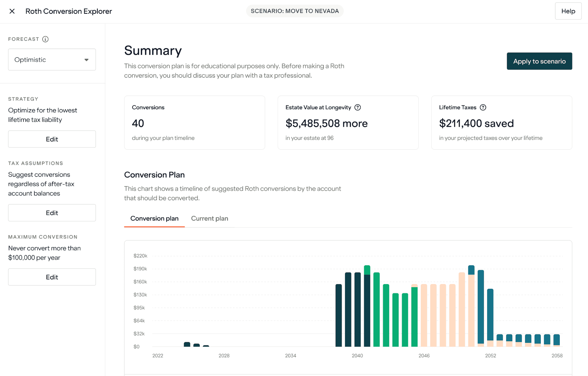Open the scenario pill labeled Move to Nevada
The width and height of the screenshot is (588, 376).
pos(295,11)
